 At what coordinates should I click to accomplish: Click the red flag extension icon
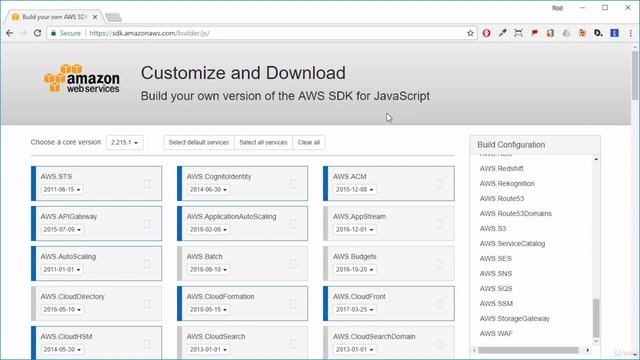(x=534, y=33)
